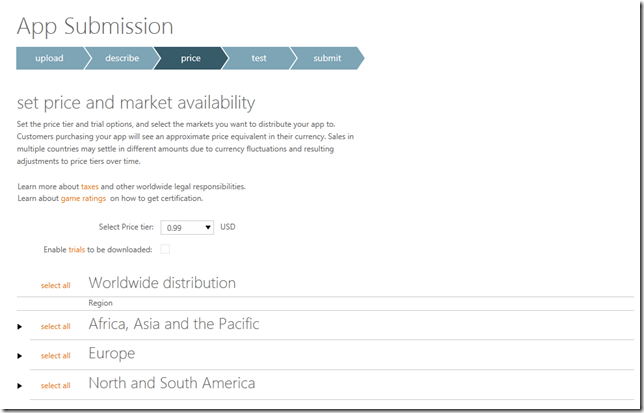Screen dimensions: 644x413
Task: Click the set price and market availability heading
Action: (x=136, y=103)
